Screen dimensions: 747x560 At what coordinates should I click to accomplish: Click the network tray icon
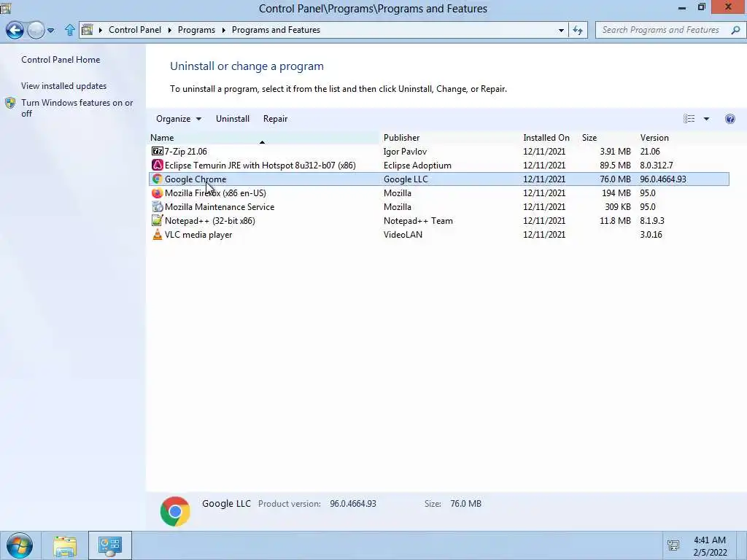pos(673,545)
